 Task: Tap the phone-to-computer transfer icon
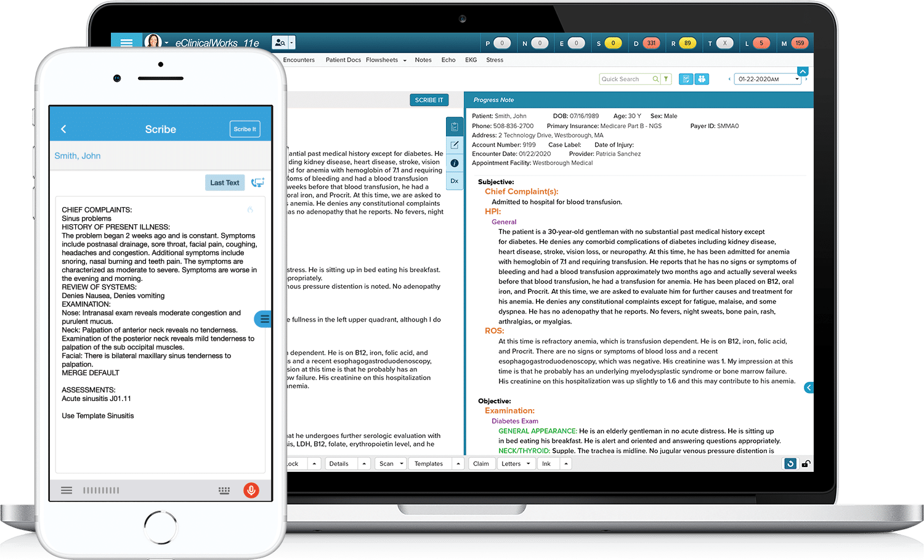click(257, 182)
